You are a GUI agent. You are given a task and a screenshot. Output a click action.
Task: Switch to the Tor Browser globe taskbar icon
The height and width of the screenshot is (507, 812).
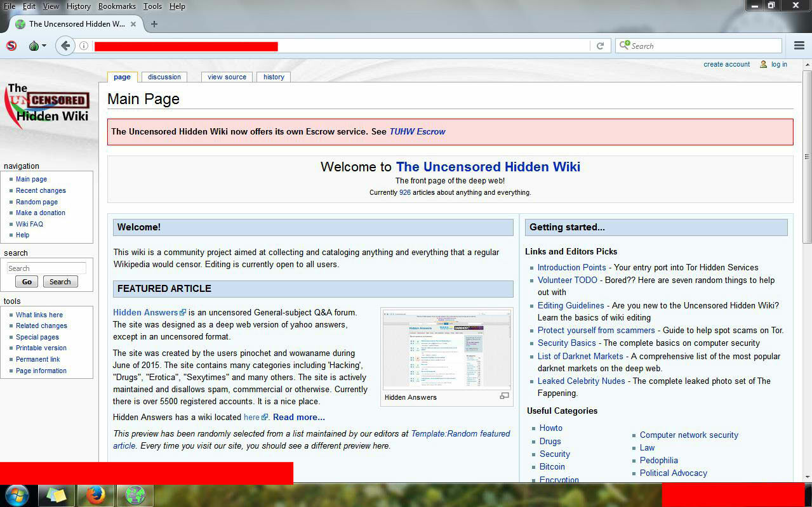point(135,496)
